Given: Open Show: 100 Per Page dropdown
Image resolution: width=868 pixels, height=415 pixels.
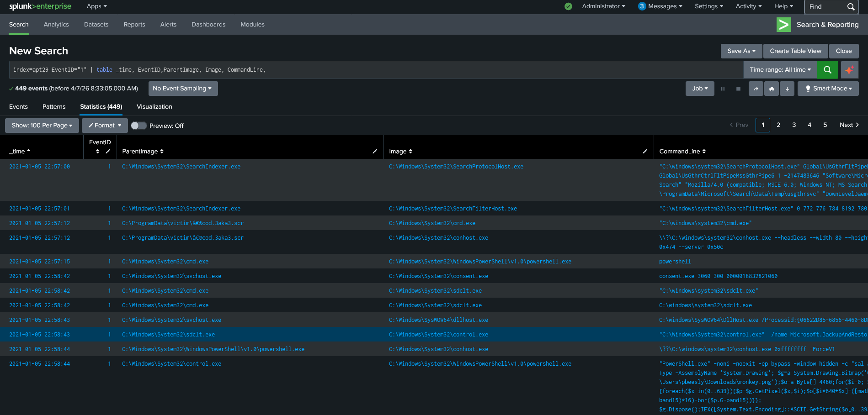Looking at the screenshot, I should [42, 126].
